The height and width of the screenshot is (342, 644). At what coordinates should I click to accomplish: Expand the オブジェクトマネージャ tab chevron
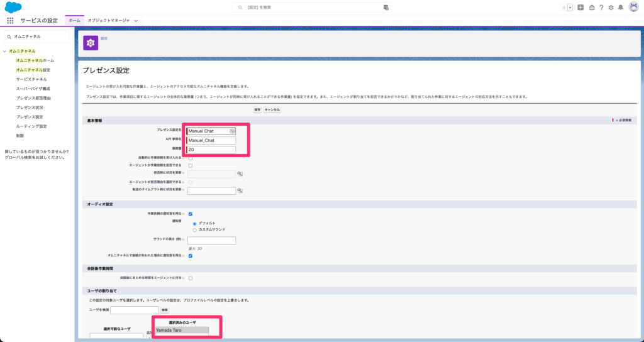coord(136,21)
